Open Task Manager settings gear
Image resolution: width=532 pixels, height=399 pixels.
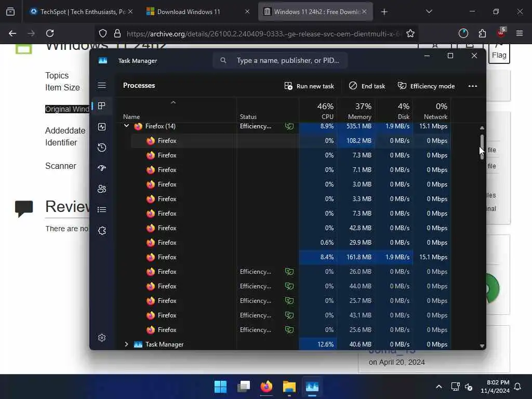click(x=102, y=338)
